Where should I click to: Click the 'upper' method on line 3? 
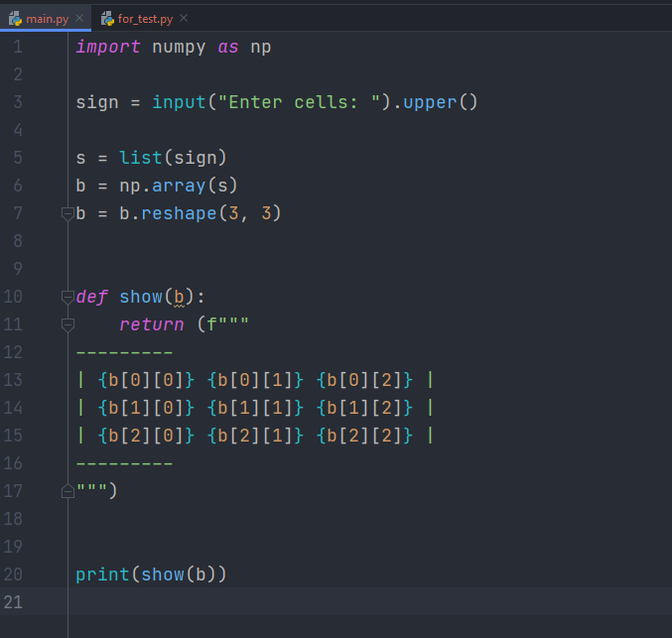[x=430, y=103]
